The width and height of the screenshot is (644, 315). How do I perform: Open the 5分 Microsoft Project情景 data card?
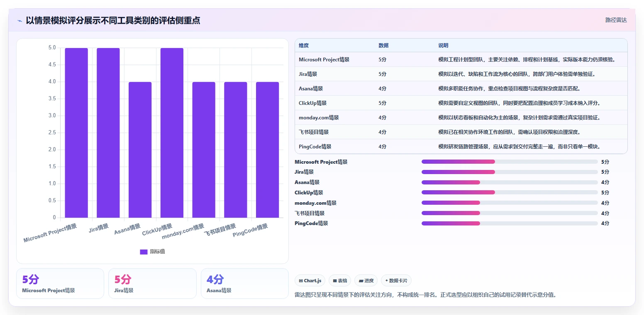[60, 283]
